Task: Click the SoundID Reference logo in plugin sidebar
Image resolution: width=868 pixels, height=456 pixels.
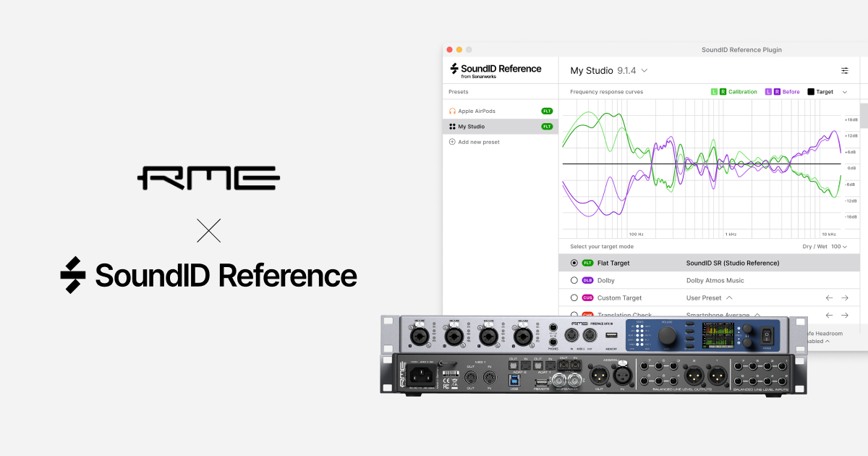Action: (495, 70)
